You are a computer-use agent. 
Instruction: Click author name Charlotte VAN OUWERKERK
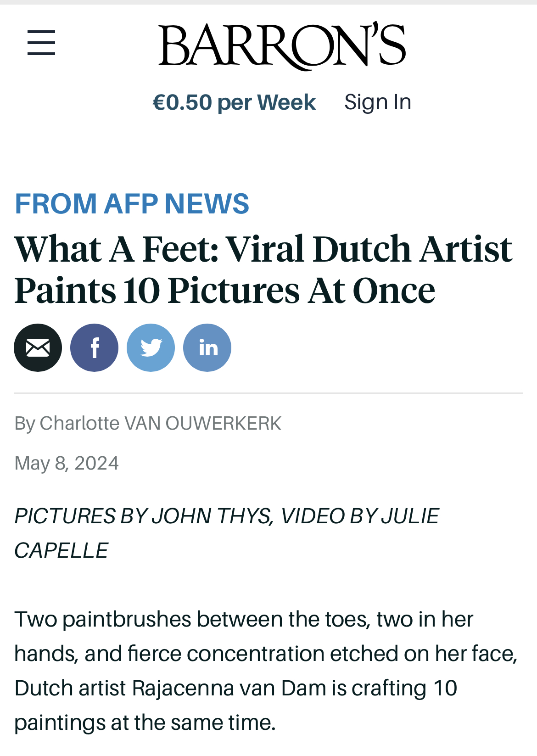[x=161, y=423]
